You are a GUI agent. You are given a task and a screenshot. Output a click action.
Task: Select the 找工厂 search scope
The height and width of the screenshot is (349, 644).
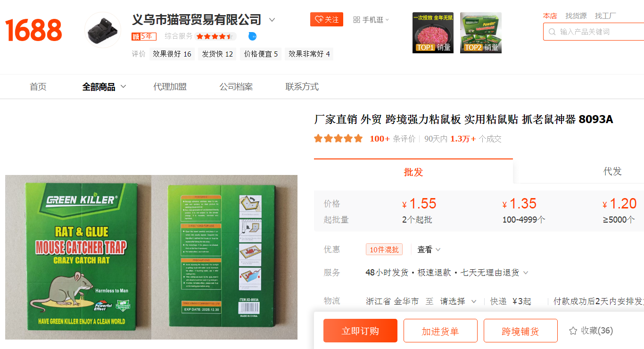pos(605,16)
